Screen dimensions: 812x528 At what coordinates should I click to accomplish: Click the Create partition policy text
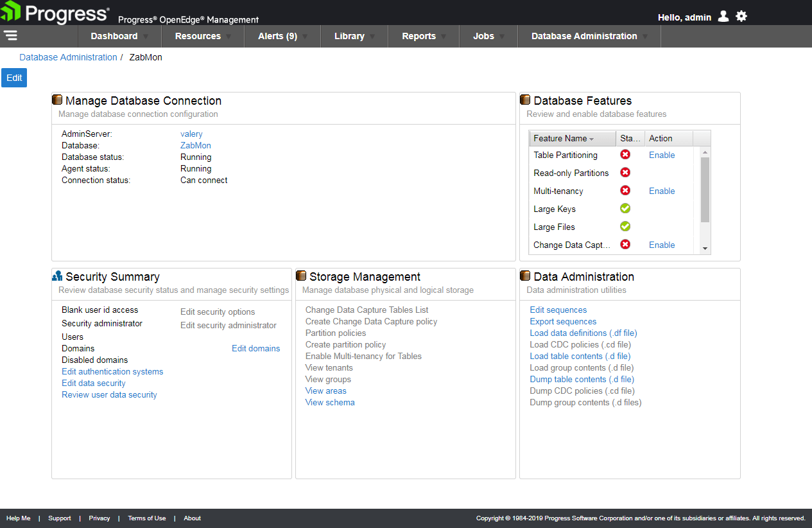[346, 344]
